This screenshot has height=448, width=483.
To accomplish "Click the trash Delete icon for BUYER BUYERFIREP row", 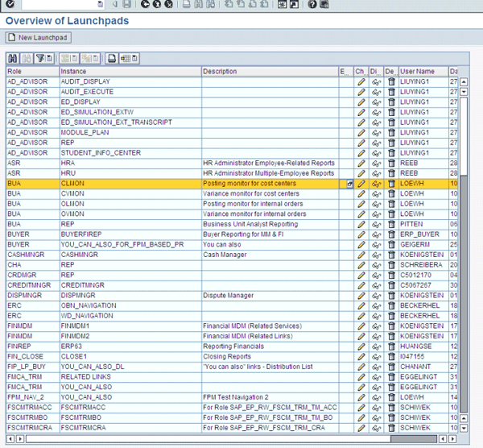I will (391, 234).
